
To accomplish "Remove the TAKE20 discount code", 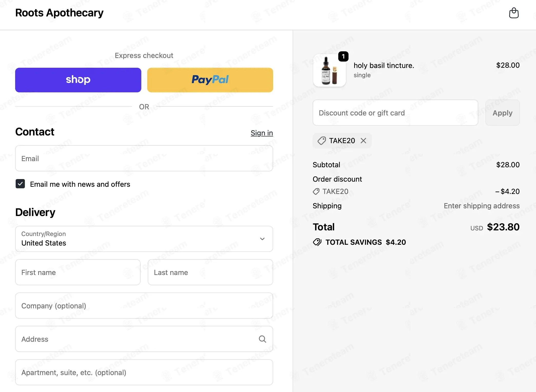I will click(363, 141).
